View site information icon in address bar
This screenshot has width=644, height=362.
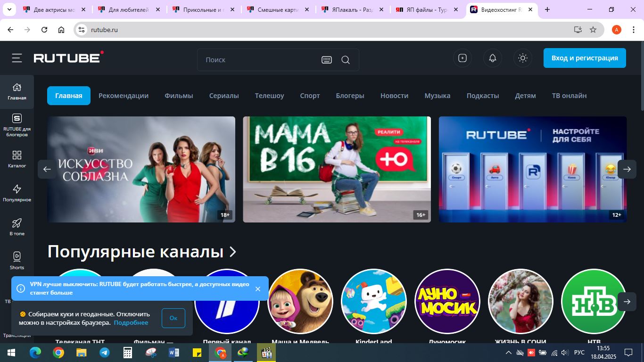point(82,30)
